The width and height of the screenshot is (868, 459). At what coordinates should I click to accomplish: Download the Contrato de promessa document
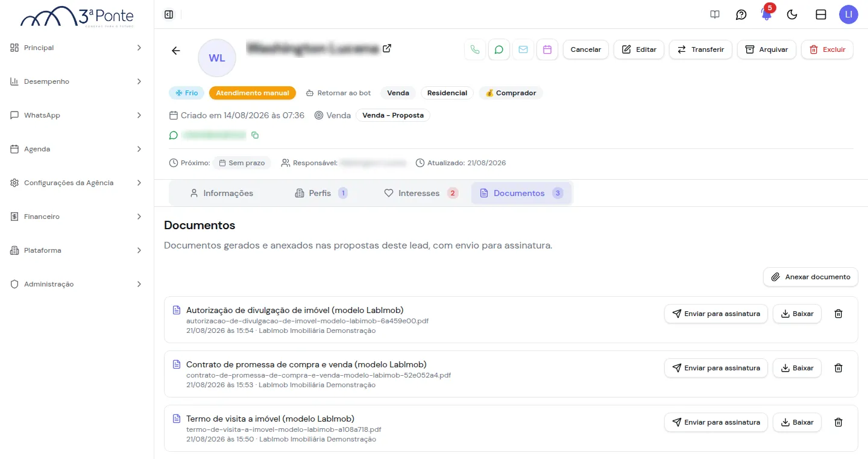797,368
